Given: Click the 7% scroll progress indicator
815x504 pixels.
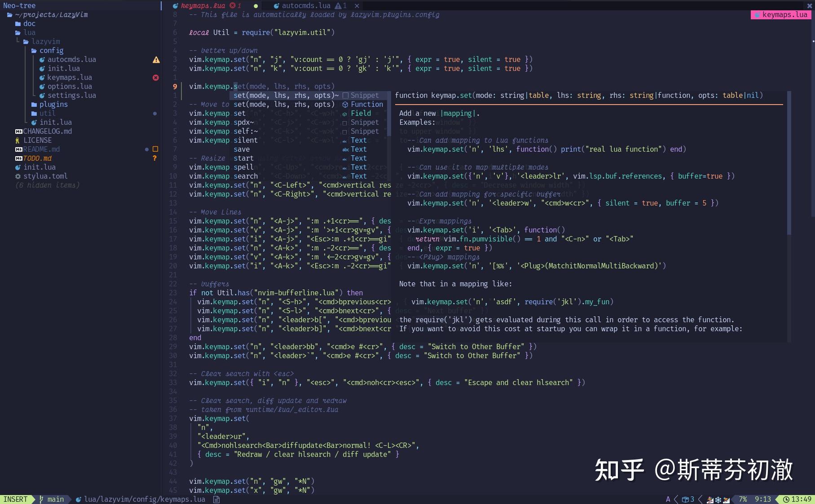Looking at the screenshot, I should click(x=743, y=499).
